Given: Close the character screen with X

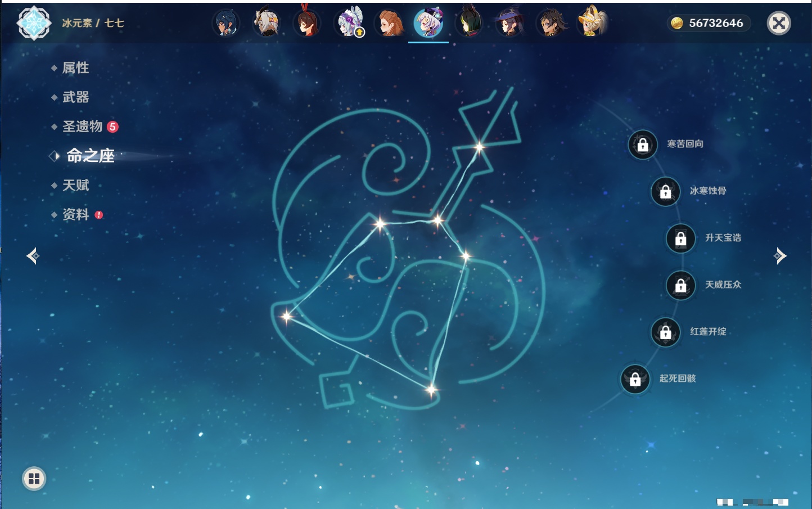Looking at the screenshot, I should pyautogui.click(x=779, y=23).
